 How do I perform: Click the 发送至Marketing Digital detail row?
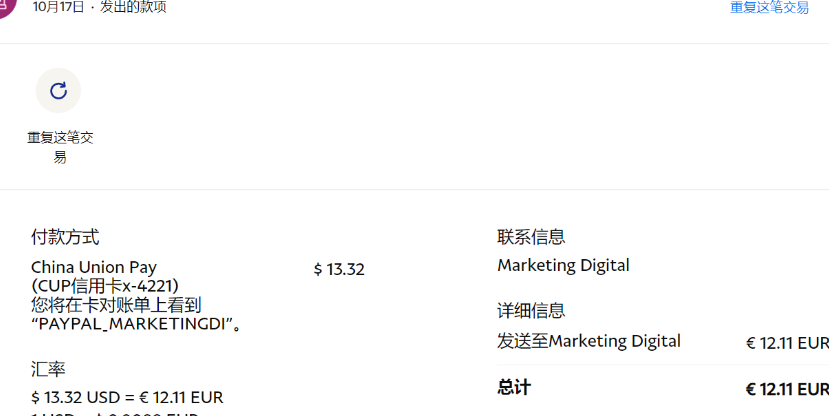click(589, 341)
